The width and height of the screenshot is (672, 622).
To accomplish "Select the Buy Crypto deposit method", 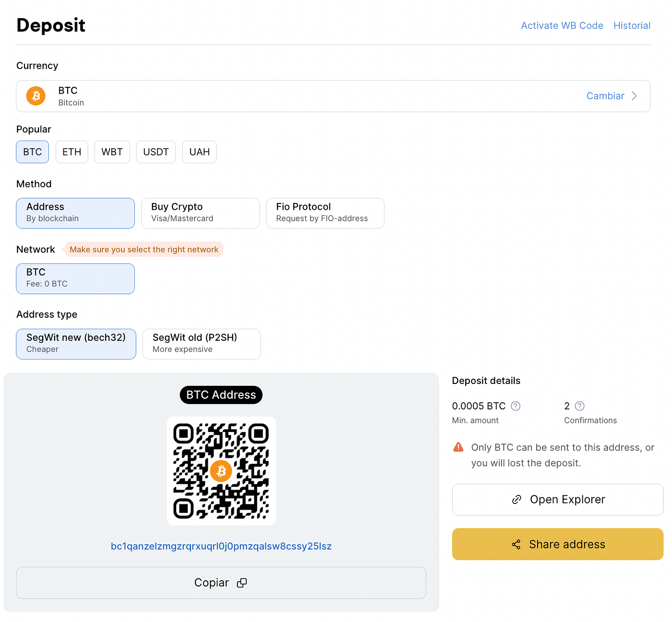I will pyautogui.click(x=200, y=213).
